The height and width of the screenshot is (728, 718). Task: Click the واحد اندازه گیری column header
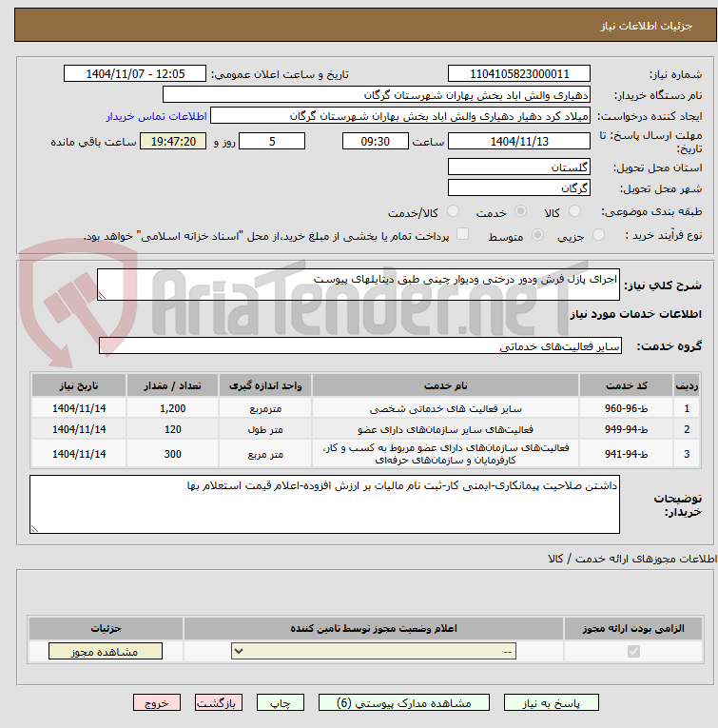265,385
